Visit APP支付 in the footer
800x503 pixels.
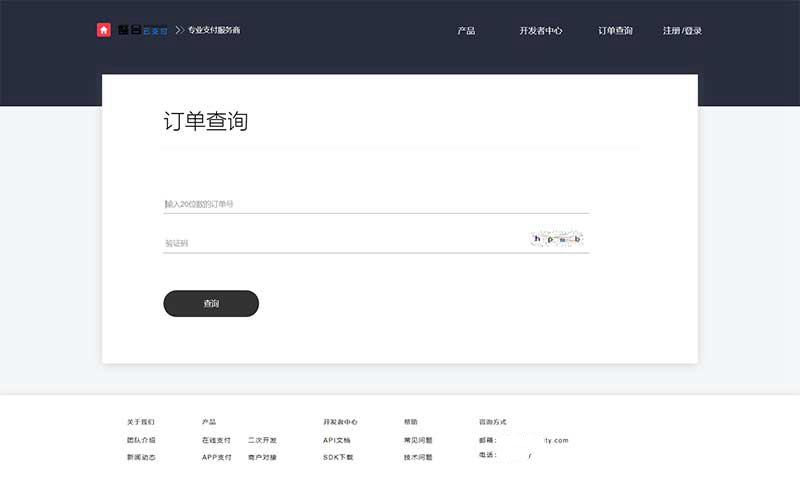tap(216, 457)
